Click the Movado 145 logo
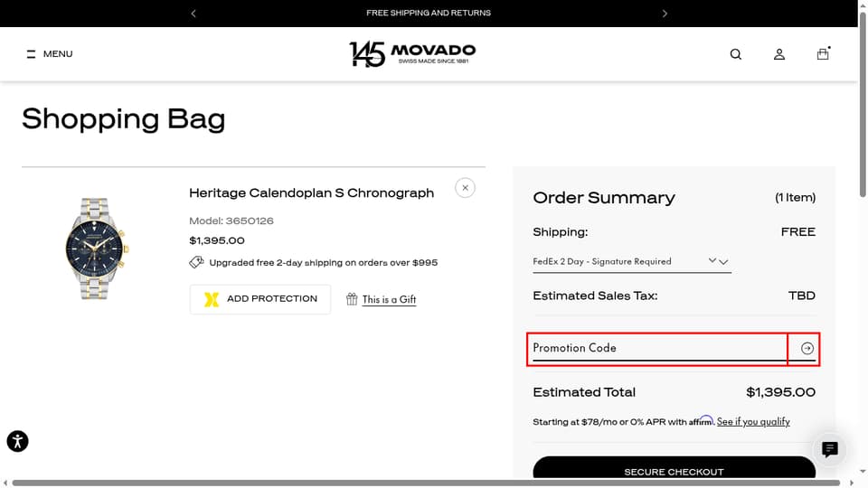 click(412, 53)
